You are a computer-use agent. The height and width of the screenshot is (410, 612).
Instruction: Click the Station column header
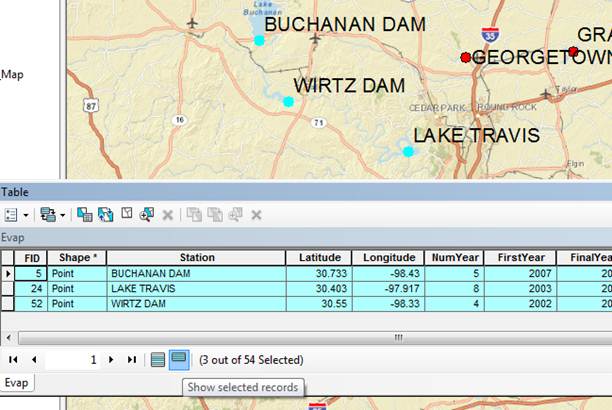[x=196, y=257]
